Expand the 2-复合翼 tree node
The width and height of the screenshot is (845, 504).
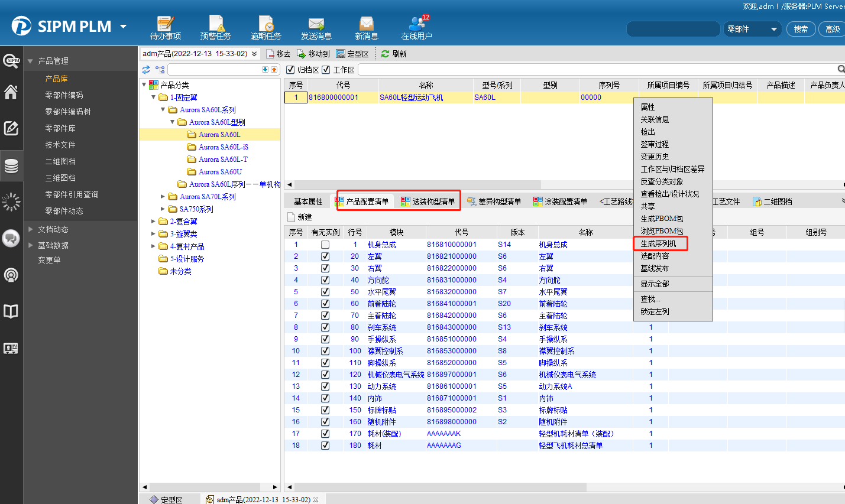[x=154, y=222]
